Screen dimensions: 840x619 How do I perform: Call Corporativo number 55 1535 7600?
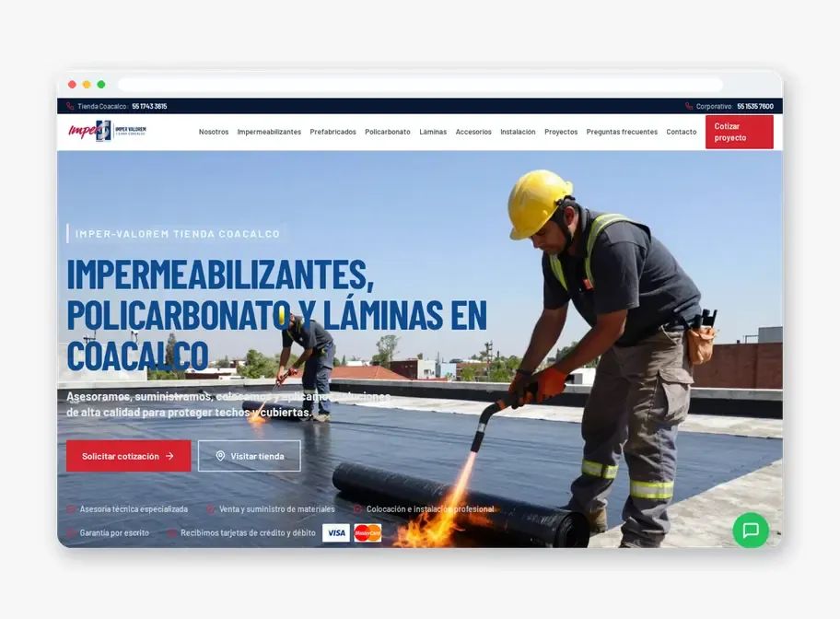pos(755,106)
